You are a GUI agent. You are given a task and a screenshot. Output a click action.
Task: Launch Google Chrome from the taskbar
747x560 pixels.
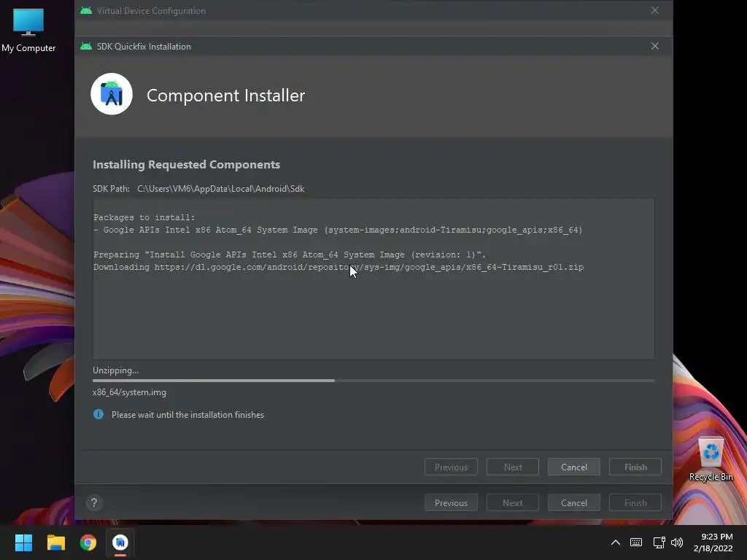coord(88,542)
